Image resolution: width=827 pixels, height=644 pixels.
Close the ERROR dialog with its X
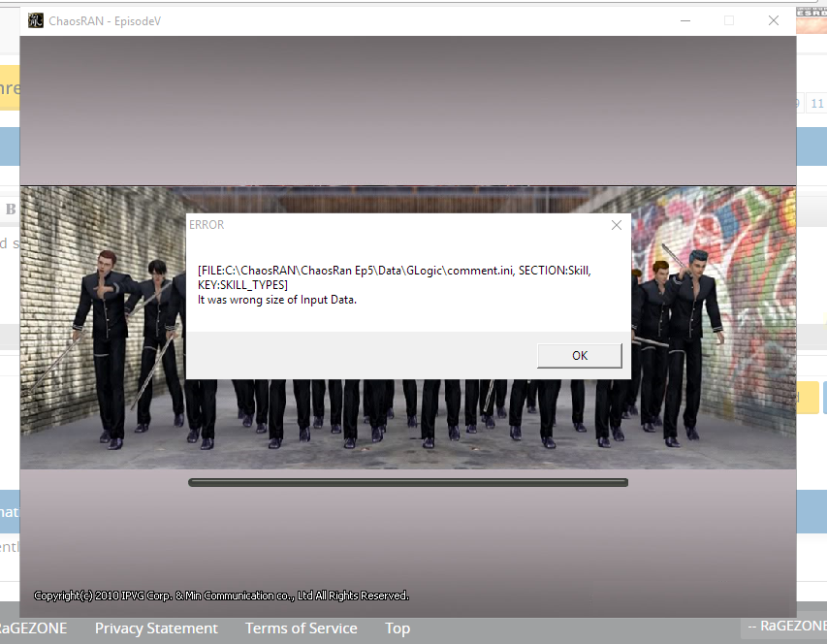click(x=616, y=225)
